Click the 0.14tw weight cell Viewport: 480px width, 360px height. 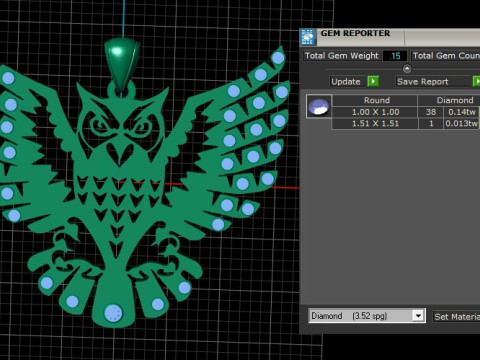[x=462, y=112]
